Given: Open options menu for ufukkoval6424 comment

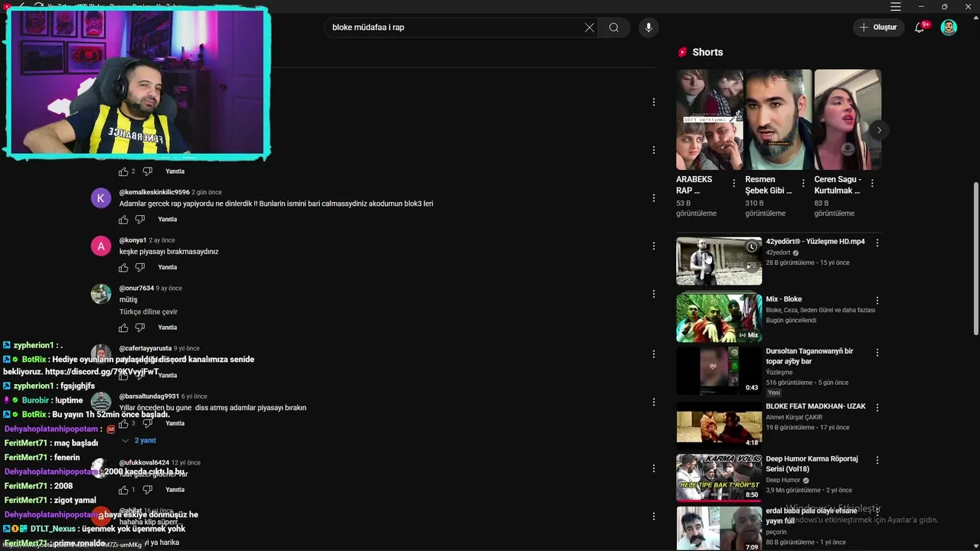Looking at the screenshot, I should point(654,468).
